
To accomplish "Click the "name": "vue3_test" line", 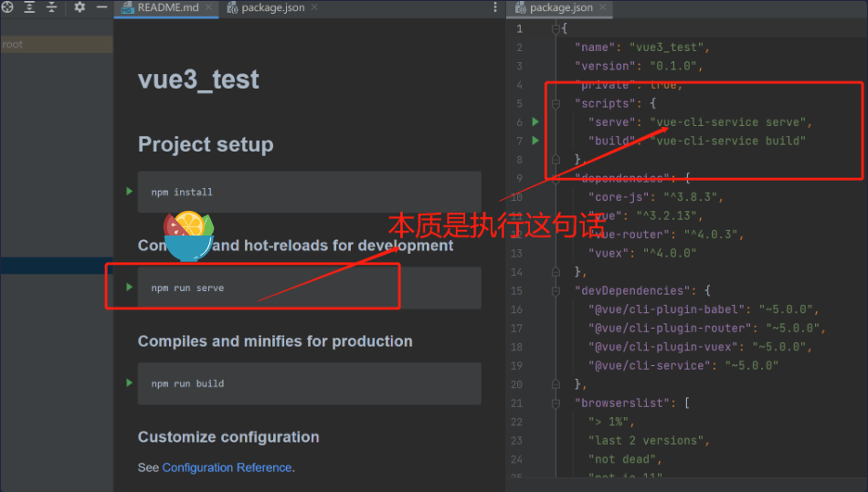I will tap(642, 47).
